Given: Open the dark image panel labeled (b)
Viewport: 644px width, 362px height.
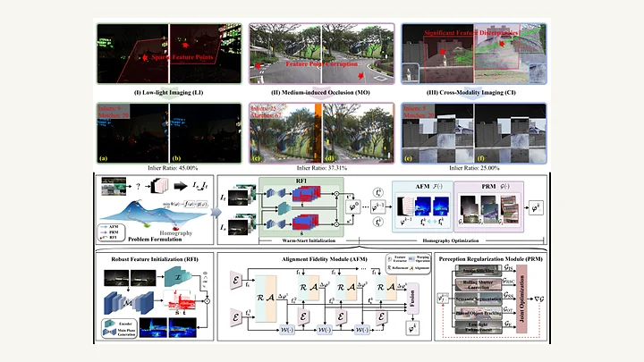Looking at the screenshot, I should [206, 133].
